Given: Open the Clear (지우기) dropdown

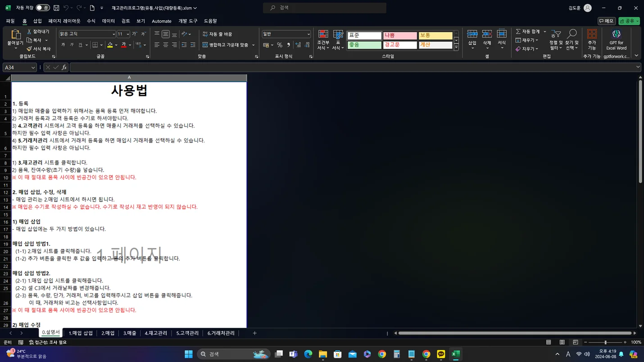Looking at the screenshot, I should tap(527, 49).
